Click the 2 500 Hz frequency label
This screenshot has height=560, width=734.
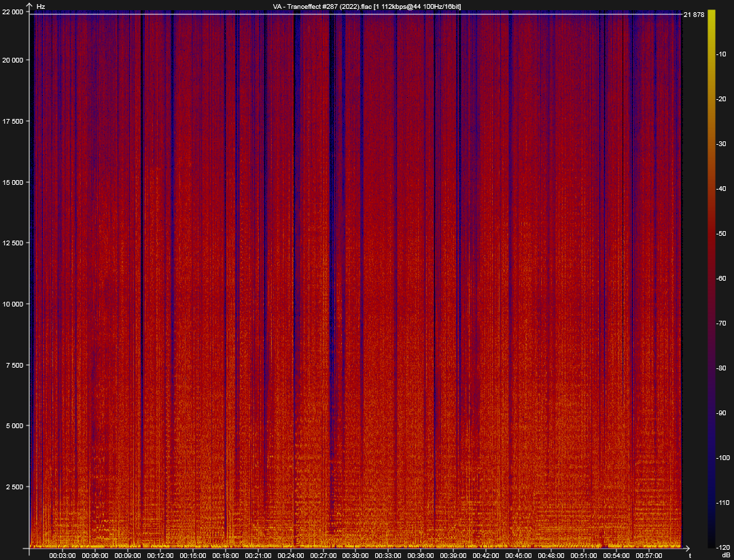pos(15,487)
